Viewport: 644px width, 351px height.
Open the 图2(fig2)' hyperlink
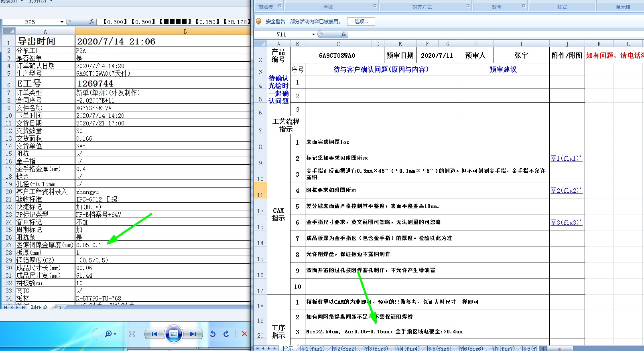click(x=566, y=190)
